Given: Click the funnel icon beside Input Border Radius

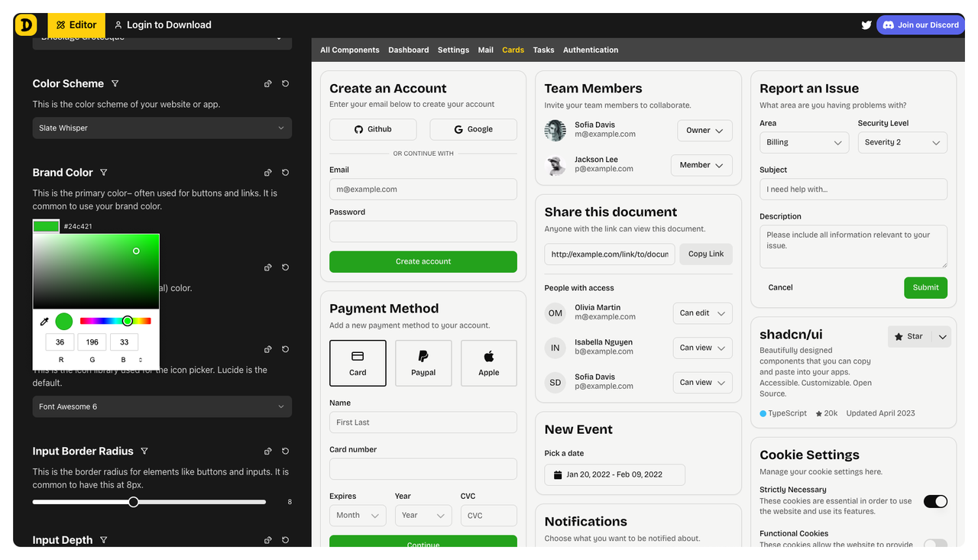Looking at the screenshot, I should click(144, 452).
